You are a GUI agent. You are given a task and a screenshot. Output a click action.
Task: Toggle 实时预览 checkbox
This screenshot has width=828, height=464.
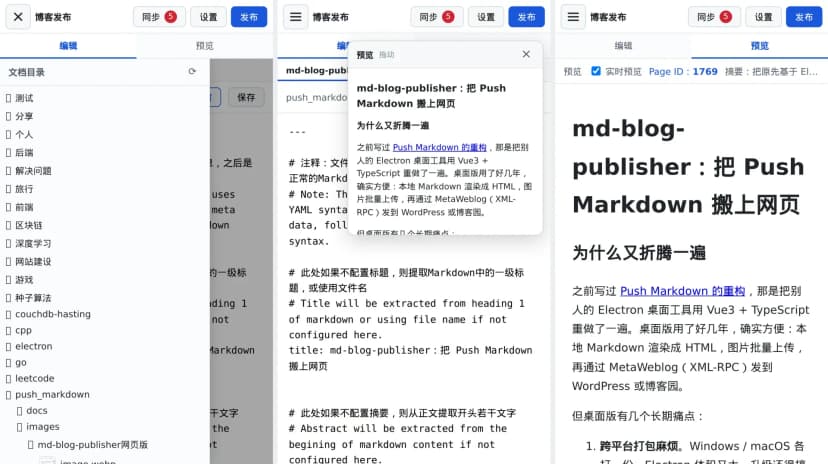coord(596,71)
